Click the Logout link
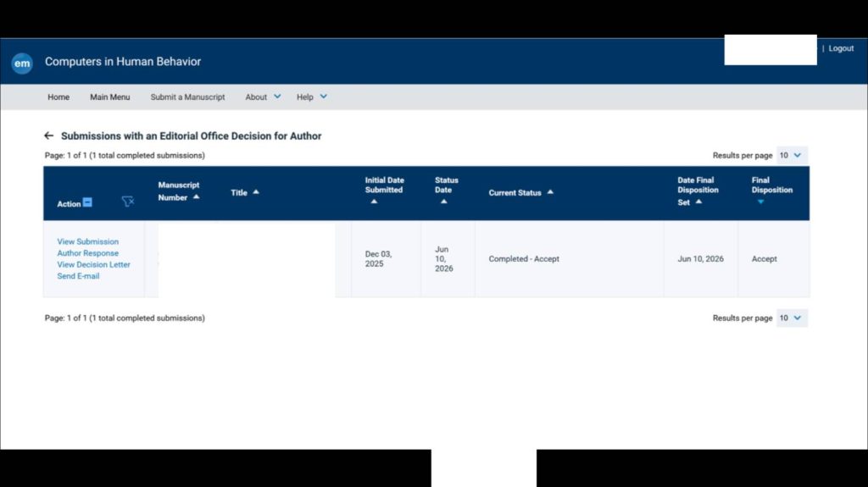Image resolution: width=868 pixels, height=487 pixels. pos(841,49)
